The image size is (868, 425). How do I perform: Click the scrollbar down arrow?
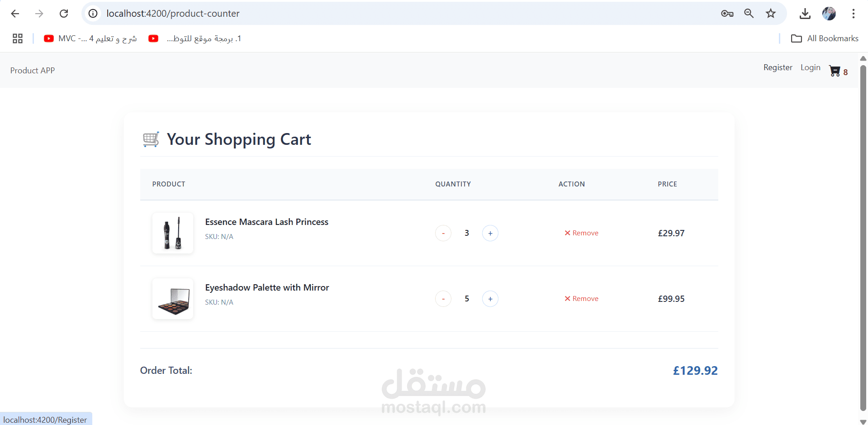click(x=863, y=422)
